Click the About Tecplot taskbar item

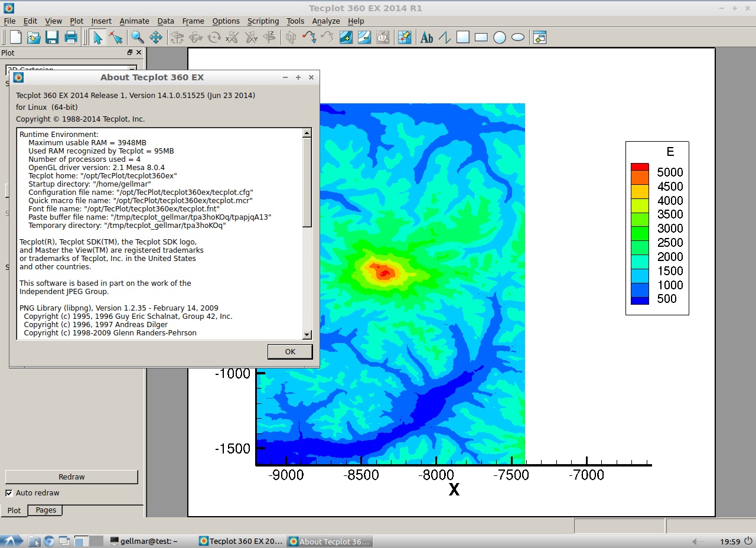(330, 541)
